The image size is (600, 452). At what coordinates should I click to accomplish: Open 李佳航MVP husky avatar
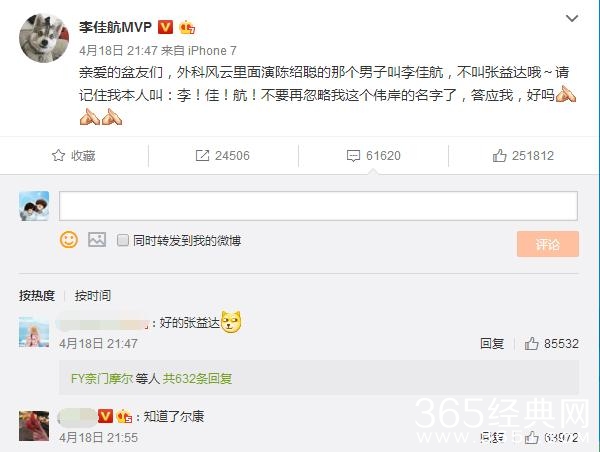coord(44,38)
